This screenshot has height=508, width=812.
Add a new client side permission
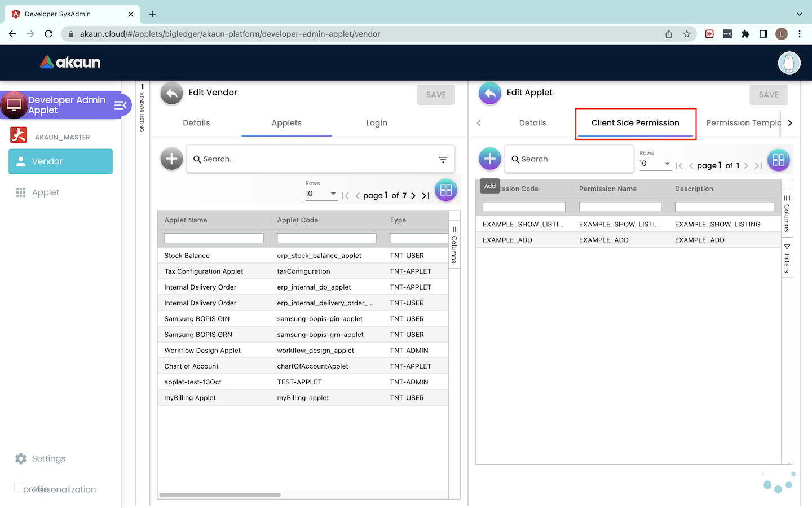(489, 159)
